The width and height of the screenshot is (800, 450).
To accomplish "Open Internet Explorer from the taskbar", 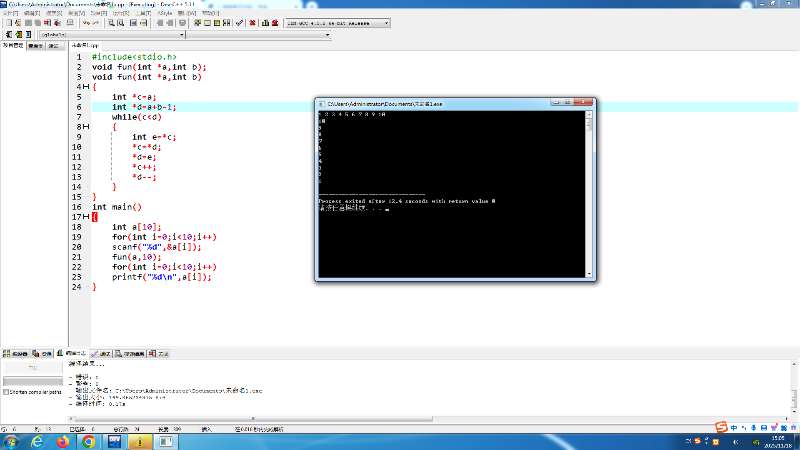I will coord(37,442).
